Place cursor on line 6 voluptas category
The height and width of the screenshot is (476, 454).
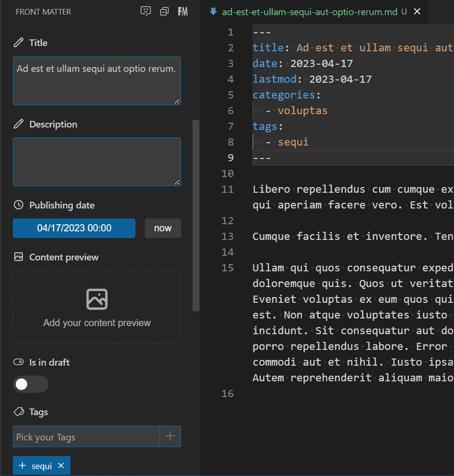(302, 111)
